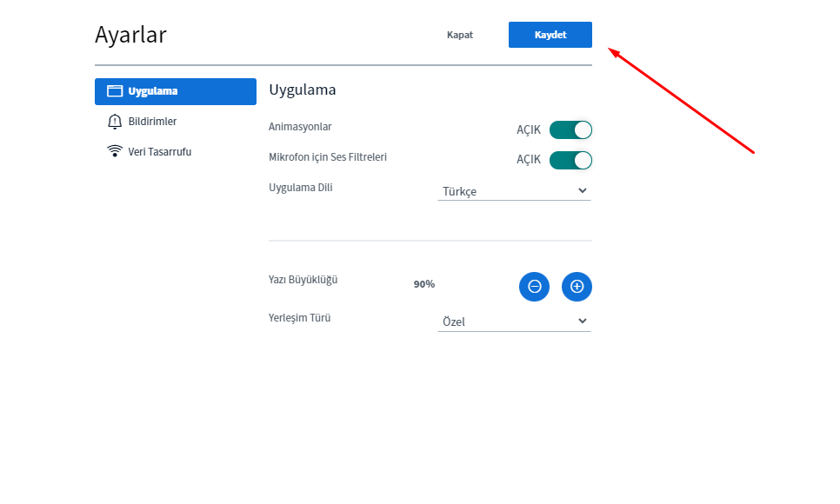Save settings with Kaydet button
The width and height of the screenshot is (840, 504).
550,35
